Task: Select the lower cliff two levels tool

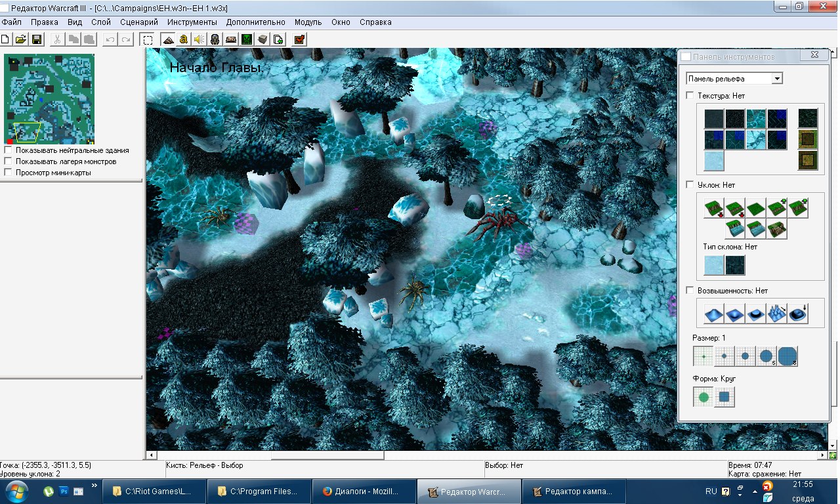Action: [x=713, y=208]
